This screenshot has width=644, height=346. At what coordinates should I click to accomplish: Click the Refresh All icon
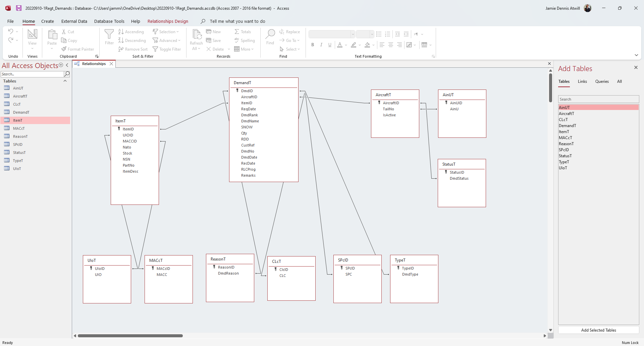(x=196, y=34)
